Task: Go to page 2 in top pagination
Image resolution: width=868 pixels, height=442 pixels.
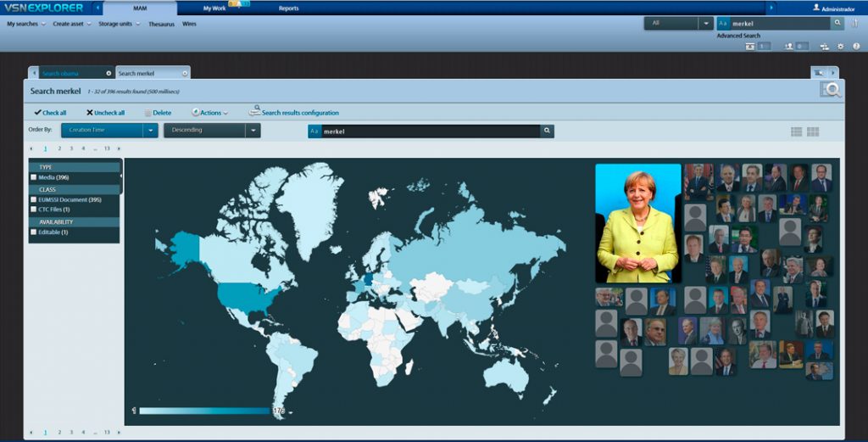Action: coord(59,148)
